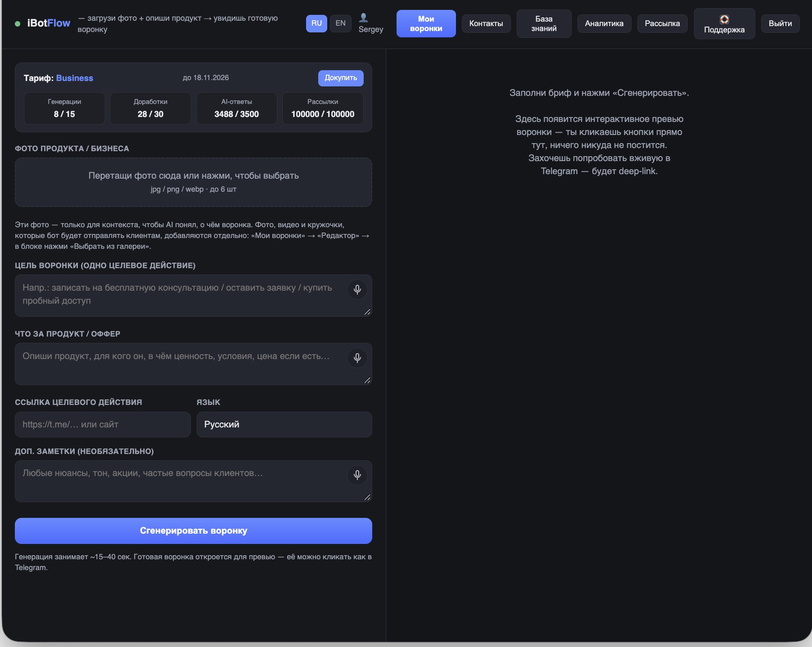812x647 pixels.
Task: Click the photo upload drop zone
Action: [194, 182]
